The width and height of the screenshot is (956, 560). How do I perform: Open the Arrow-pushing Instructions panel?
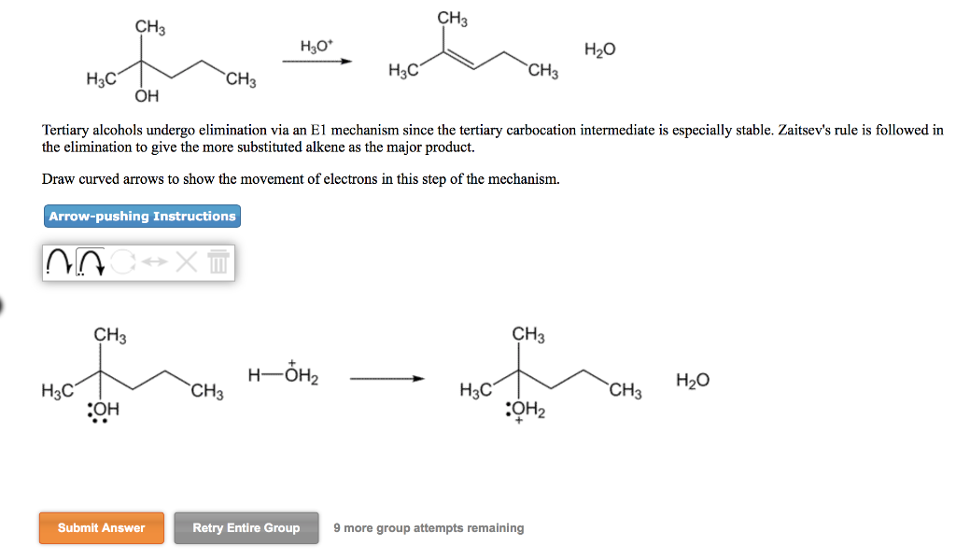142,216
